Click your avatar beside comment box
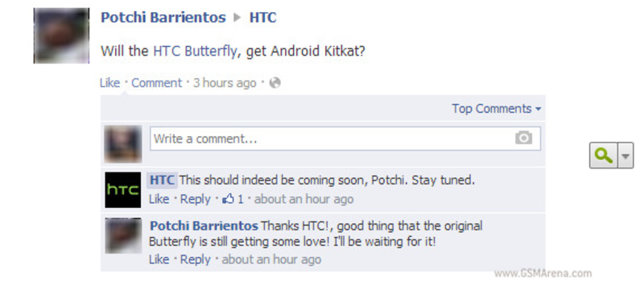Image resolution: width=644 pixels, height=295 pixels. [x=123, y=144]
